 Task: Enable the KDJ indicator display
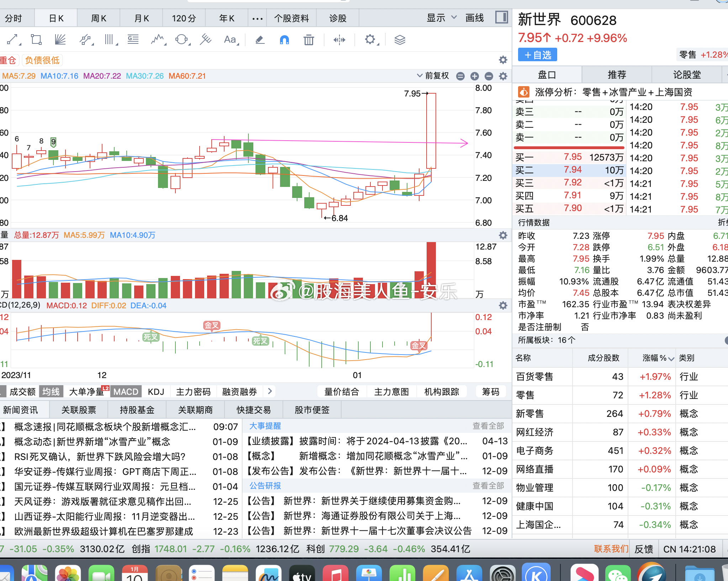click(x=156, y=391)
